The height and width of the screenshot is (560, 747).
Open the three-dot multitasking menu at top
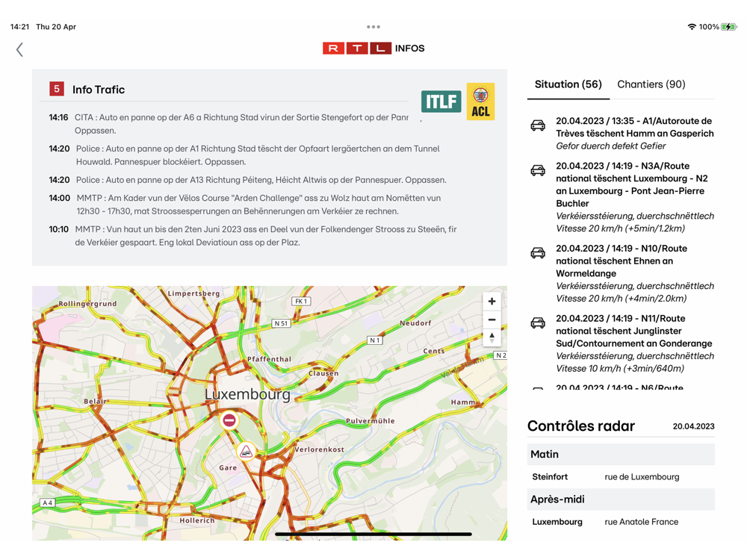pyautogui.click(x=373, y=27)
